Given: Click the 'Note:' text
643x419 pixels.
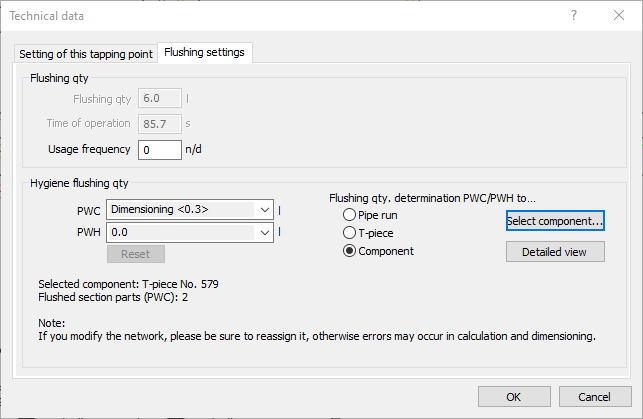Looking at the screenshot, I should [x=52, y=323].
